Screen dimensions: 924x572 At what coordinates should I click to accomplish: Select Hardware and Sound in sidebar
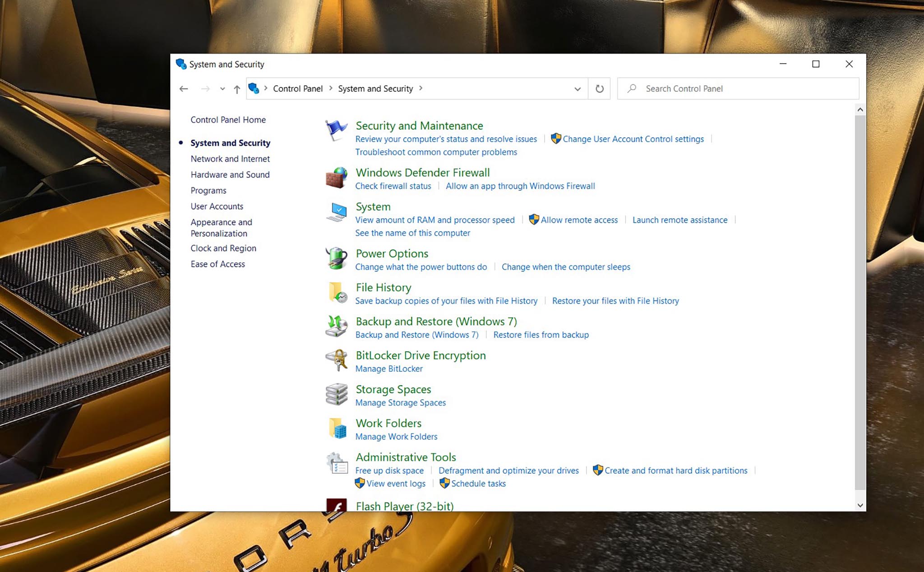click(230, 175)
